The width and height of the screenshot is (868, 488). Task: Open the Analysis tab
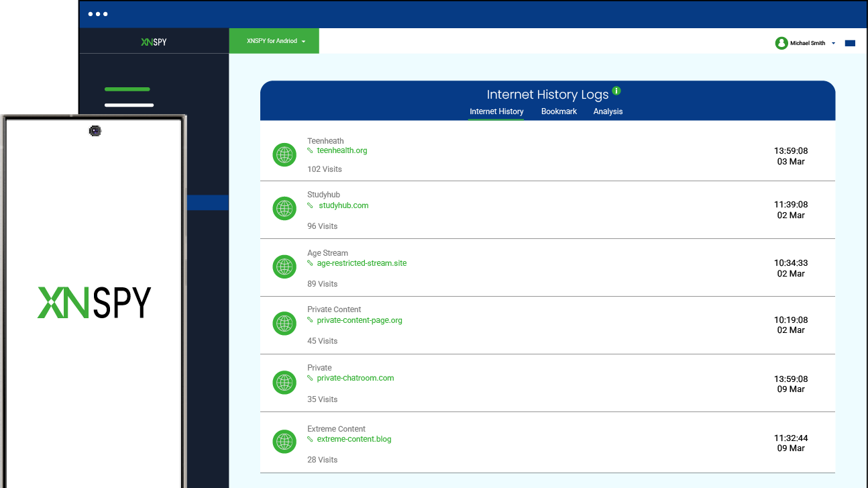point(608,111)
